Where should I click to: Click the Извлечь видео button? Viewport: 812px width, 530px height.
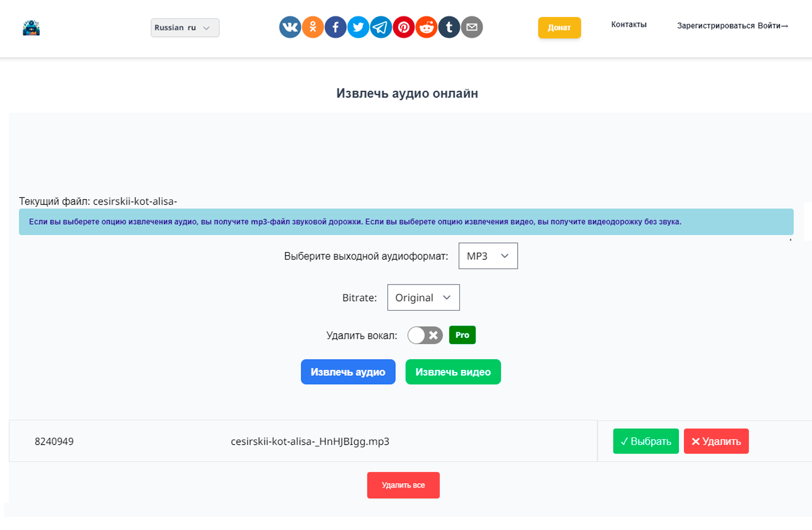(453, 372)
